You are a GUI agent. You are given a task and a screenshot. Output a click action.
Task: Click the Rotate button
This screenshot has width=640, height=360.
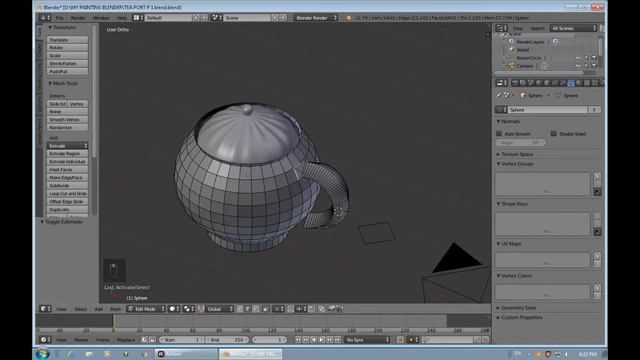pyautogui.click(x=67, y=48)
